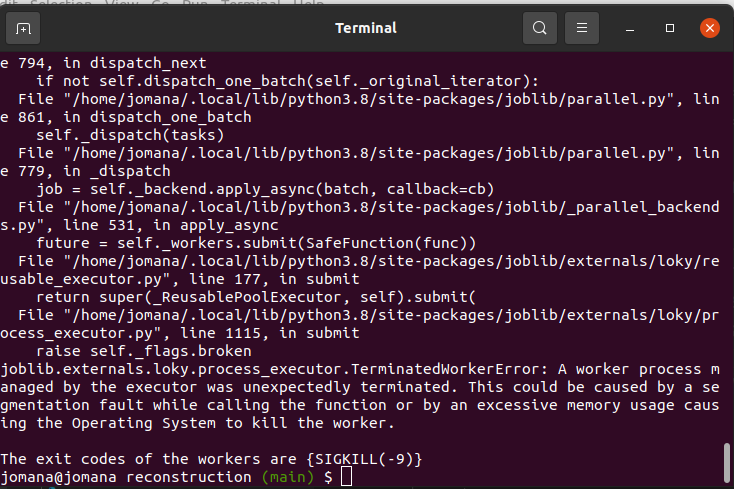This screenshot has width=734, height=489.
Task: Click 'if not self.dispatch_one_batch' code line
Action: (287, 81)
